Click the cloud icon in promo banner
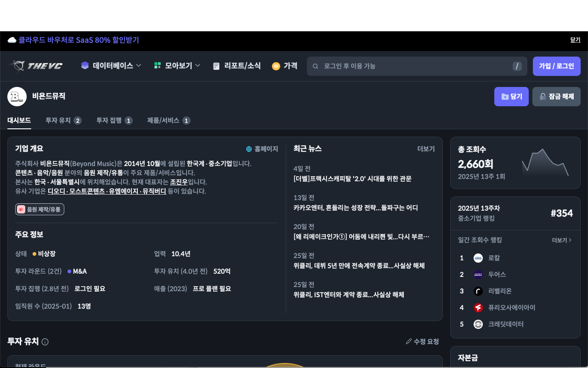 tap(12, 40)
